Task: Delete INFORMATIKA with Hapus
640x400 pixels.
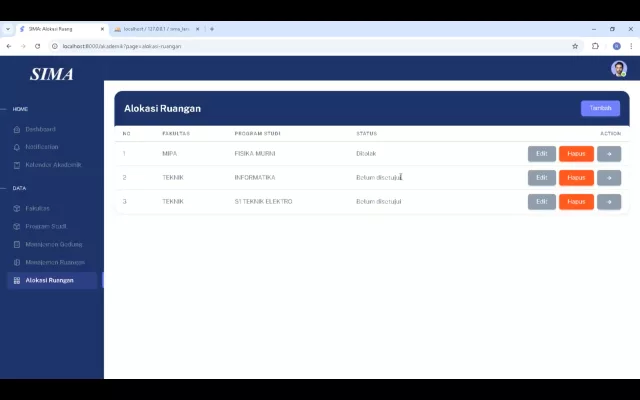Action: (x=576, y=178)
